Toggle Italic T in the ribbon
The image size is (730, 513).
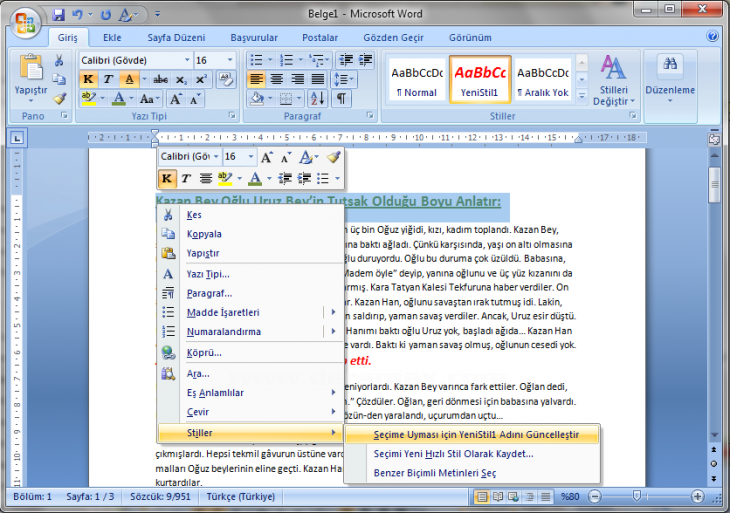[x=108, y=80]
